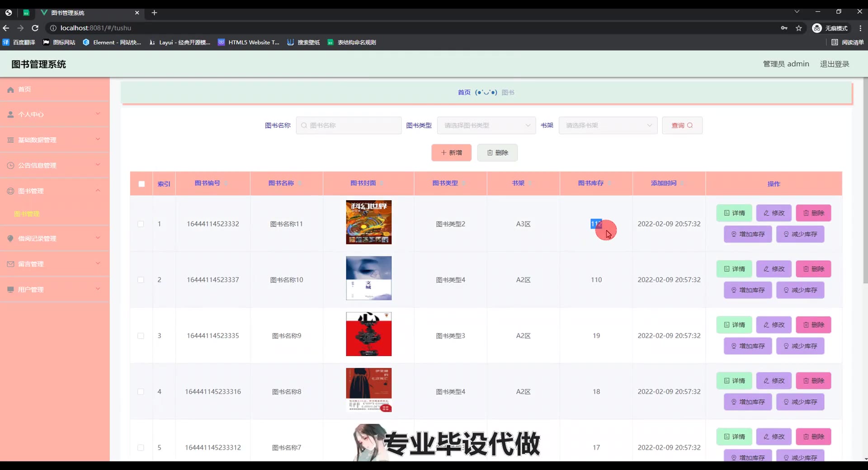Click the 新增 add button
Screen dimensions: 868x470
coord(451,153)
